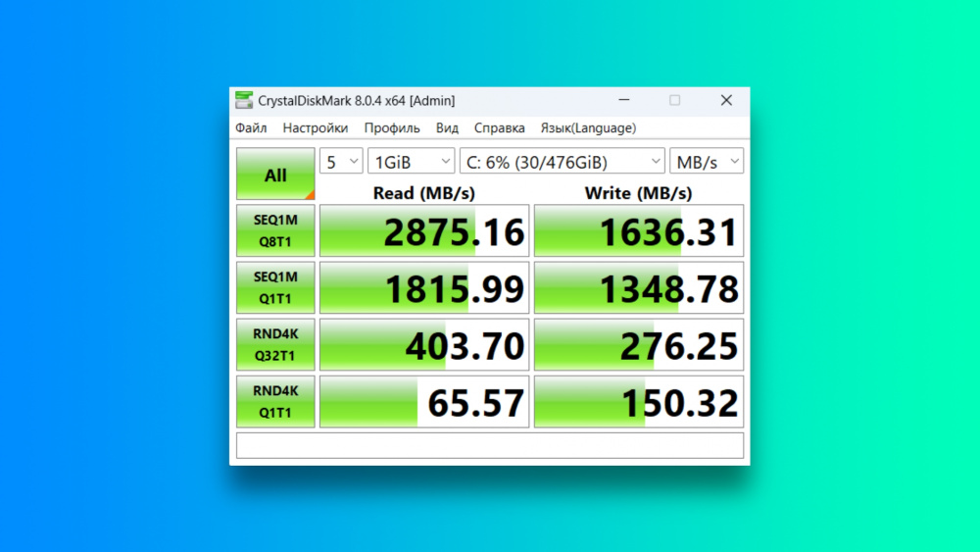Click the write result 150.32
Screen dimensions: 980x552
(x=639, y=401)
